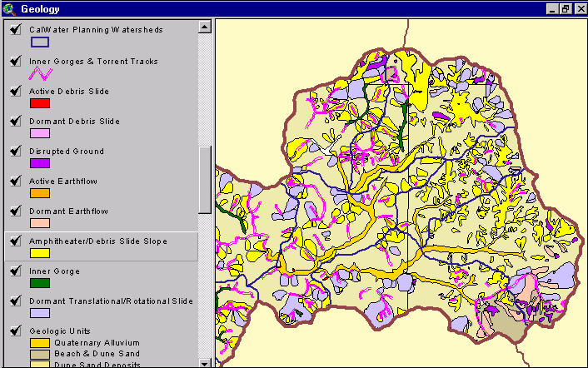Click the lavender Dormant Translational Slide swatch
This screenshot has width=588, height=368.
pos(40,313)
